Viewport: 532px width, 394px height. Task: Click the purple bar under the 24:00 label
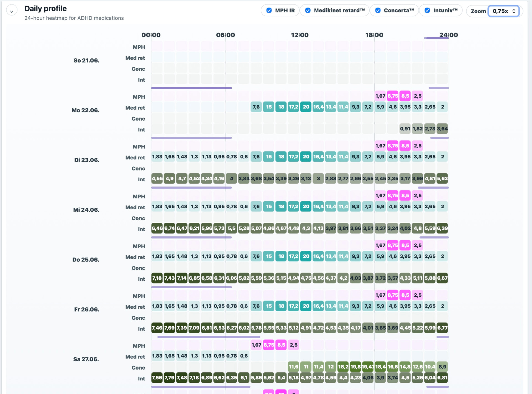(x=436, y=38)
